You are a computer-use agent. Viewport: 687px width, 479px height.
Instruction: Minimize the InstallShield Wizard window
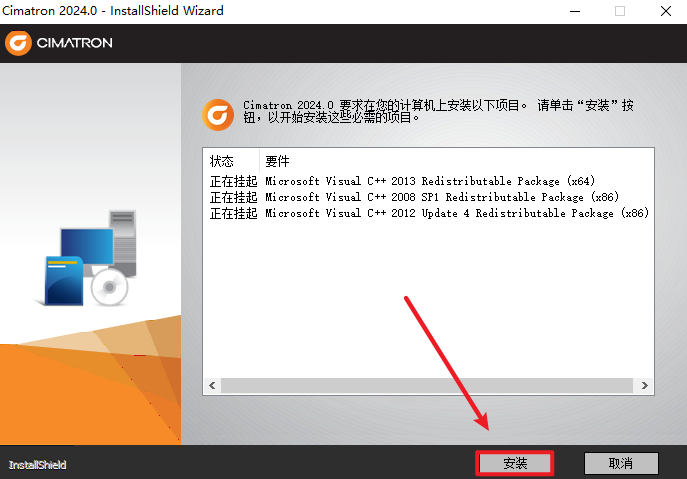coord(573,11)
